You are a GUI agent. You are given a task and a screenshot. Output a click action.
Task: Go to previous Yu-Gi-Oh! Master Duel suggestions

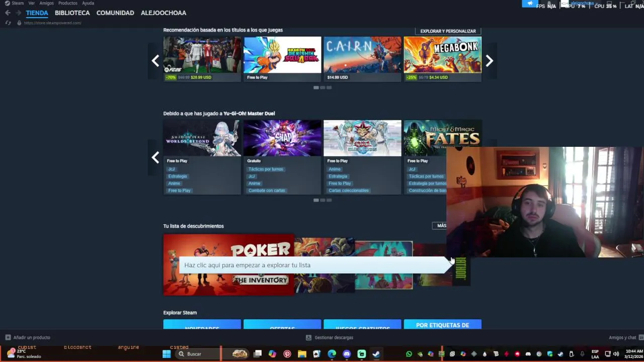tap(155, 157)
